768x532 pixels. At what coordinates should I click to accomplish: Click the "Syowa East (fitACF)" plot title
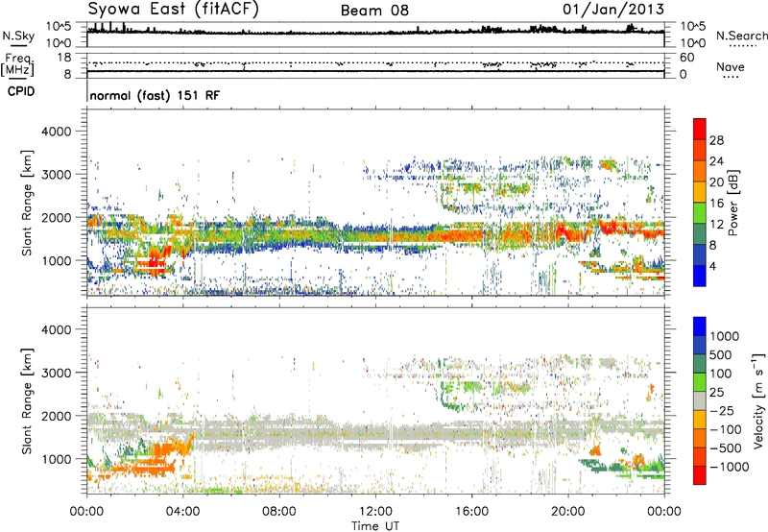point(174,10)
